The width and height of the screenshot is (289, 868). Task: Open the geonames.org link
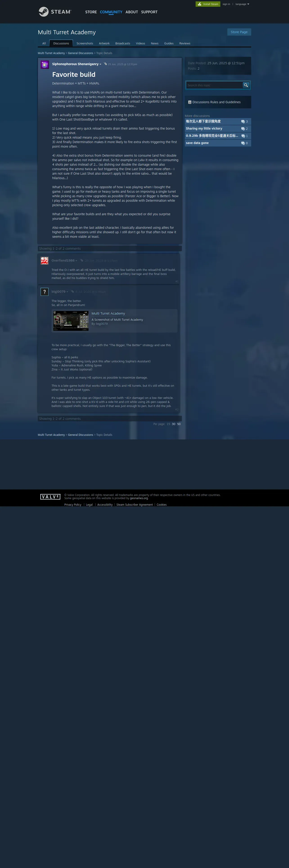pos(139,498)
